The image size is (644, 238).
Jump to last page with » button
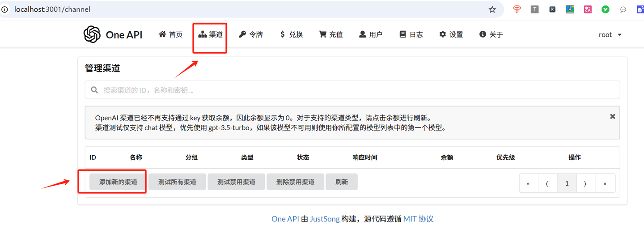pos(605,183)
